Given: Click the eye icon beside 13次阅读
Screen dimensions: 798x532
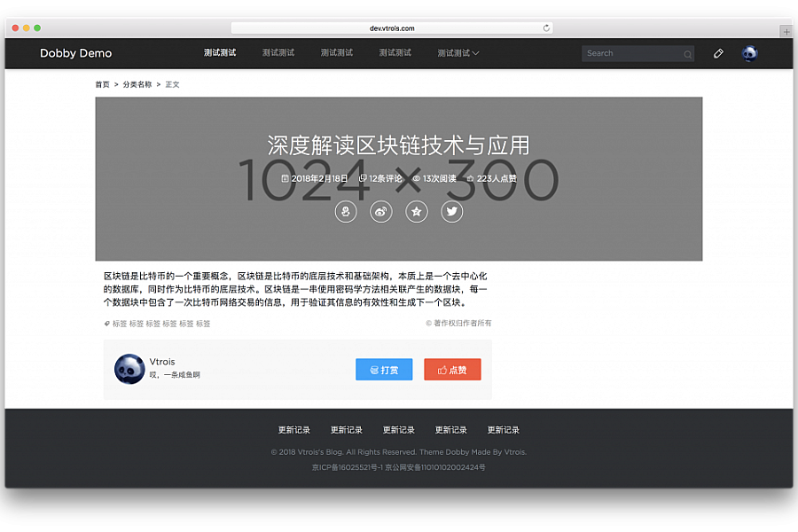Looking at the screenshot, I should (x=417, y=179).
